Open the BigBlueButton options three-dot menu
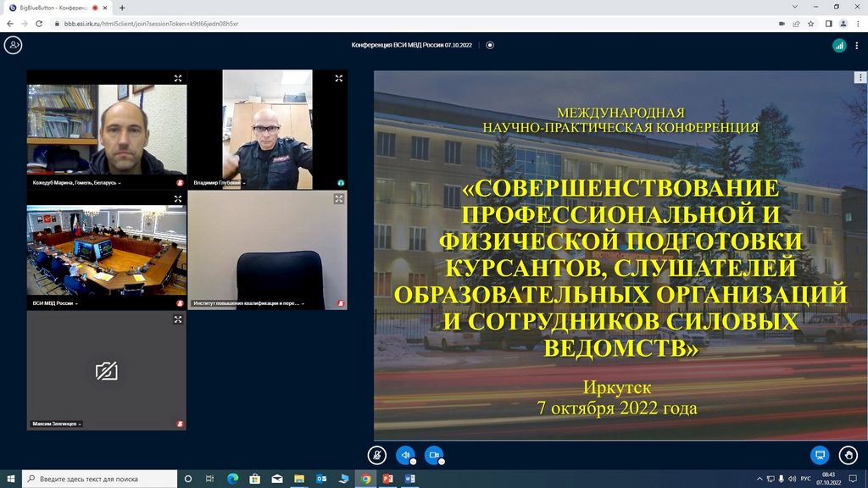This screenshot has height=488, width=868. (x=857, y=45)
